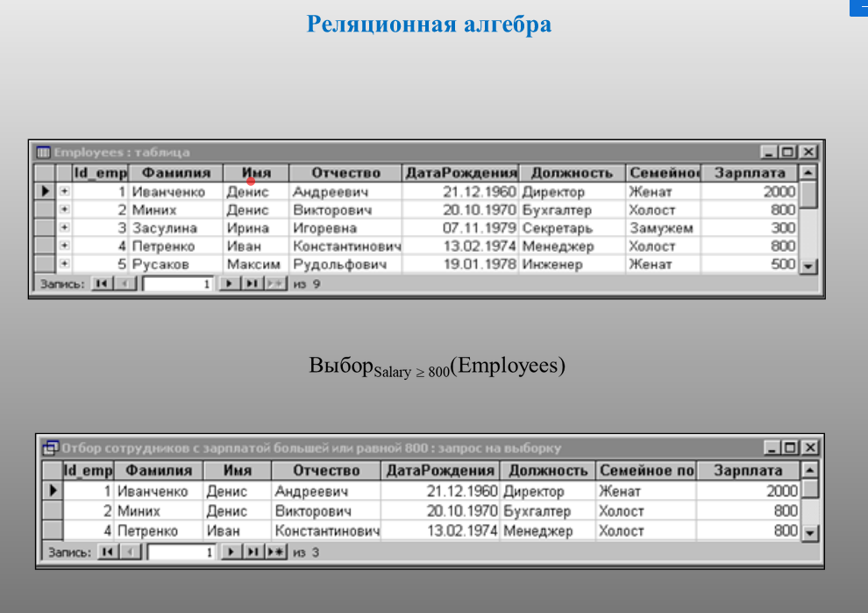The height and width of the screenshot is (613, 868).
Task: Click Рудольфович patronymic cell
Action: tap(345, 264)
